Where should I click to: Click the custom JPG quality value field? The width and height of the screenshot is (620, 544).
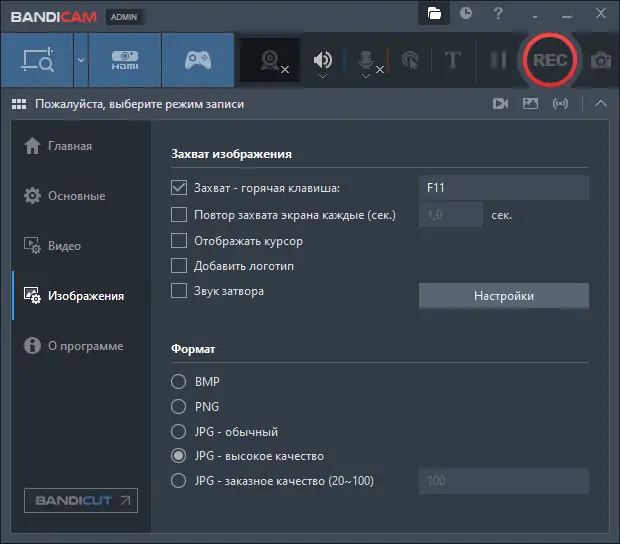pyautogui.click(x=504, y=481)
